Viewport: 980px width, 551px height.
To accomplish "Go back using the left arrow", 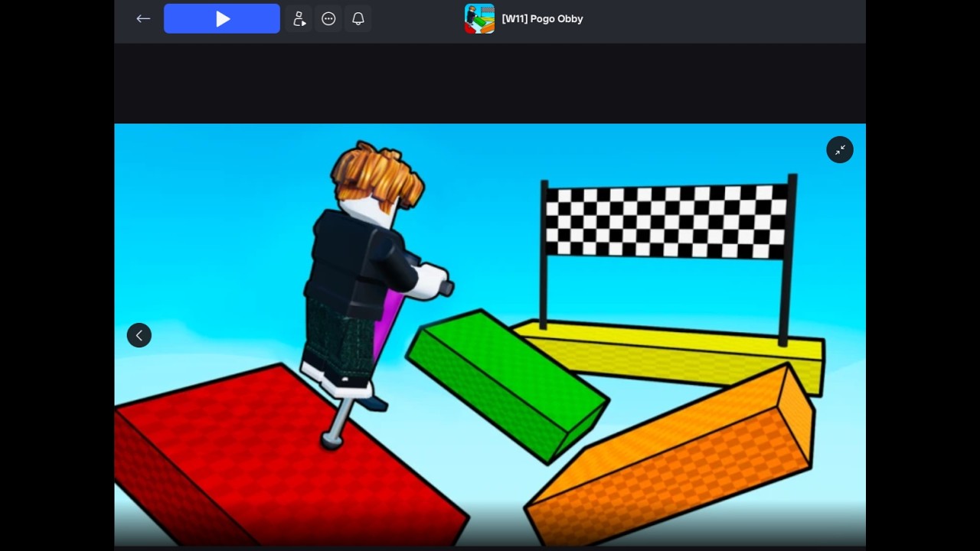I will [143, 19].
